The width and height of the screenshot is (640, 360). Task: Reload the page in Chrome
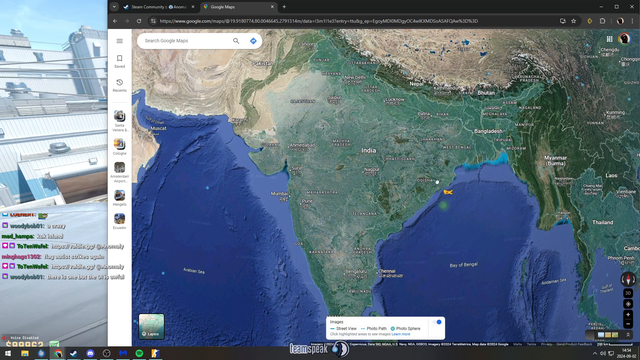(139, 21)
